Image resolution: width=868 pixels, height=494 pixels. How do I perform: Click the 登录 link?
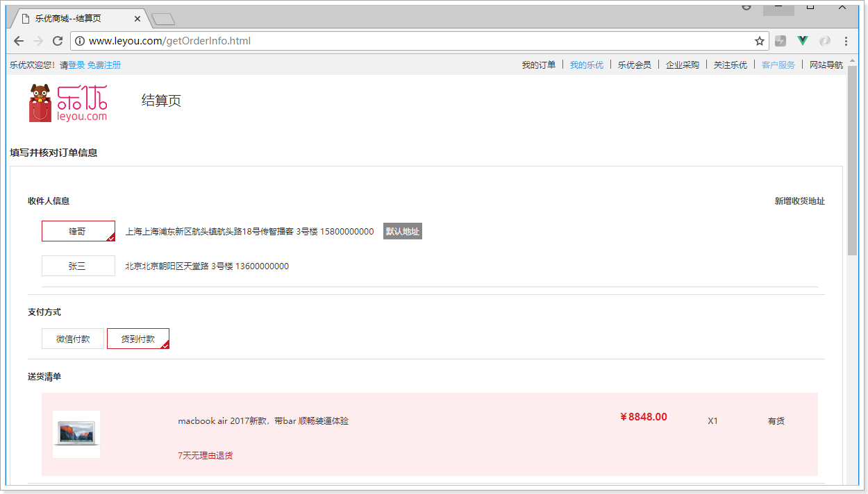tap(76, 65)
